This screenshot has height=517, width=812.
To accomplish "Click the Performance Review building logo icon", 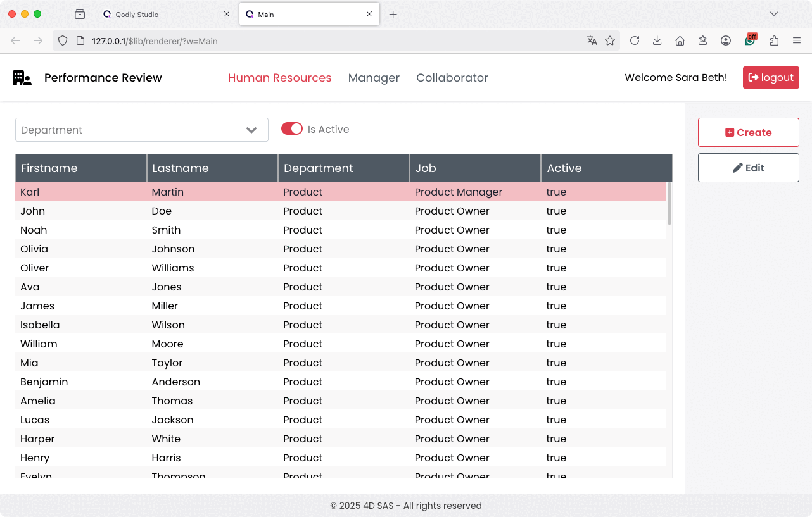I will (22, 78).
